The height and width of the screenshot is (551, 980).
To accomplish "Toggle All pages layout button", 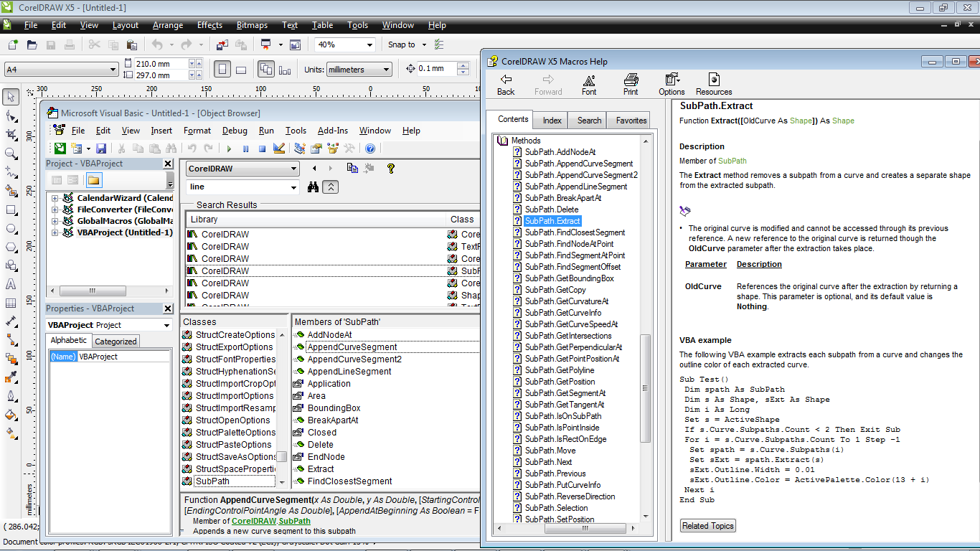I will 266,70.
